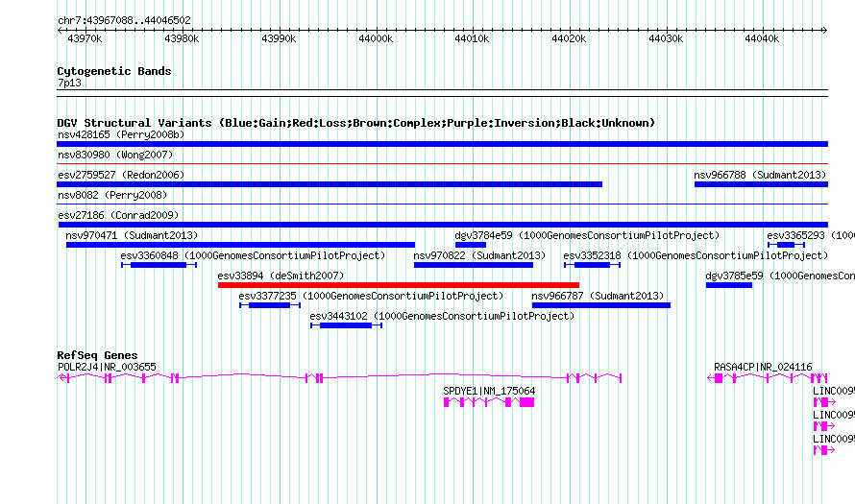Screen dimensions: 855x504
Task: Click the esv3365293 variant label
Action: 810,235
